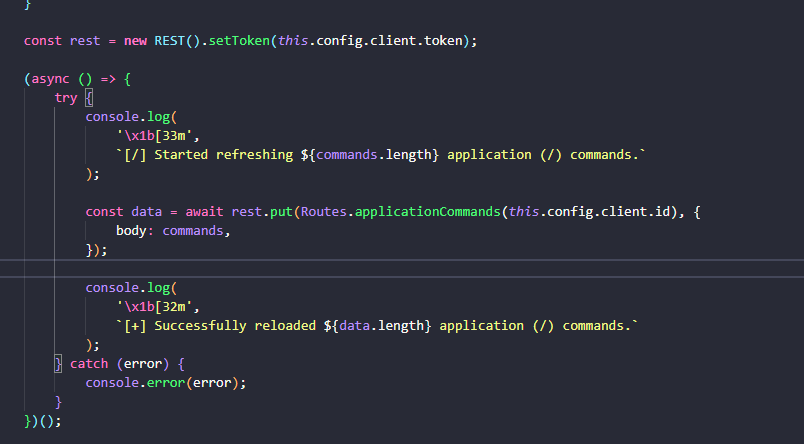Click the 'Routes' identifier
The height and width of the screenshot is (444, 804).
point(324,212)
